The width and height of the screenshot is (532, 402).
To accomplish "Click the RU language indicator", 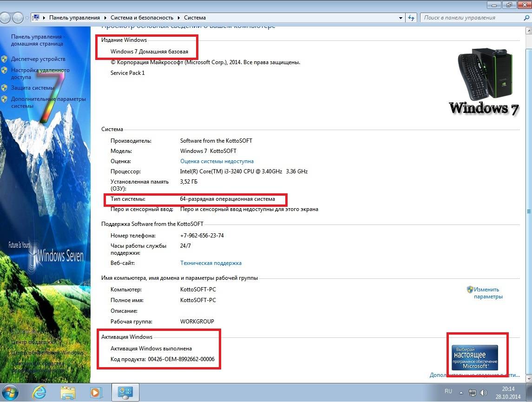I will coord(448,391).
